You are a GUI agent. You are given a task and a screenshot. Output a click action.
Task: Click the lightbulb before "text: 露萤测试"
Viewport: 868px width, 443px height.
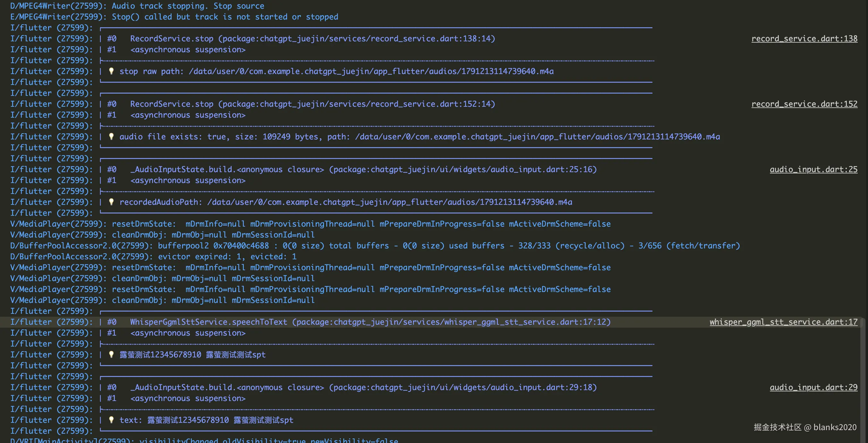click(111, 420)
